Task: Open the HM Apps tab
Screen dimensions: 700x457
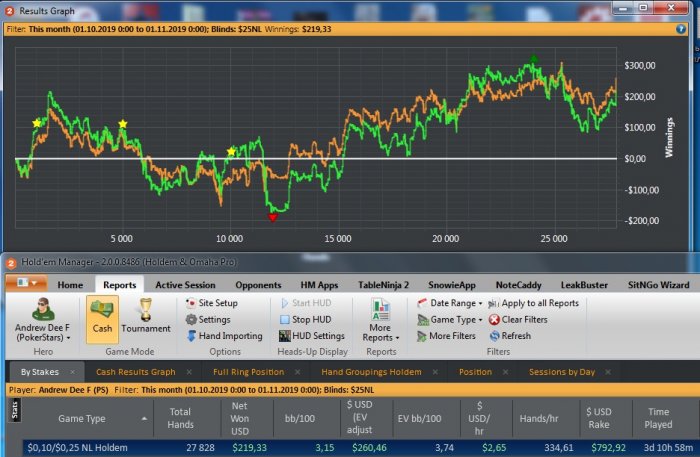Action: click(319, 285)
